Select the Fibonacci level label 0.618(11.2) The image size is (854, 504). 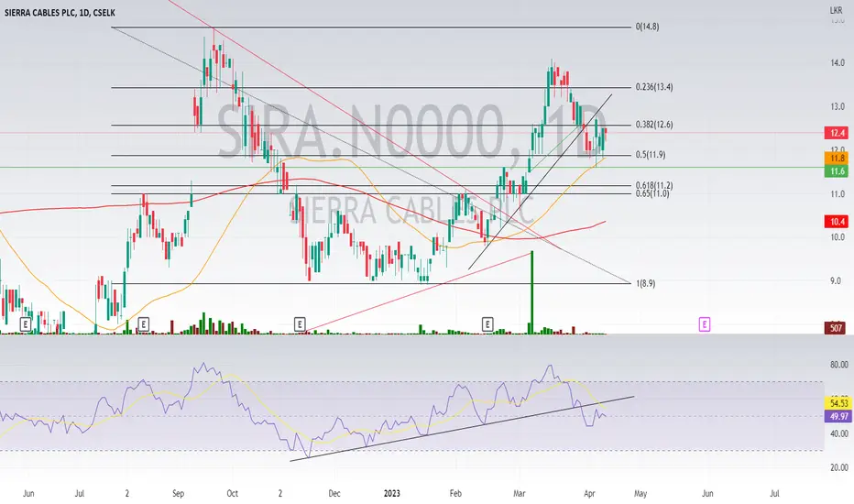point(654,186)
